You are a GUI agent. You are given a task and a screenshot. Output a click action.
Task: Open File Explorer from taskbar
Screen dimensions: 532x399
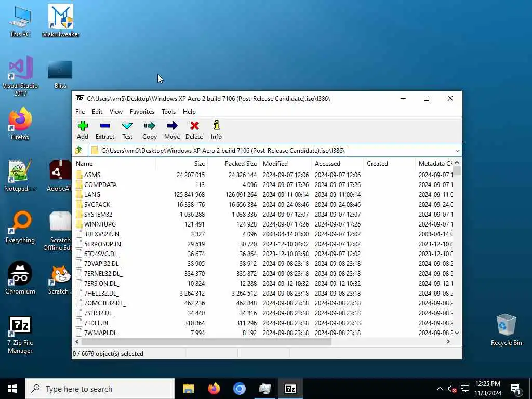click(188, 389)
